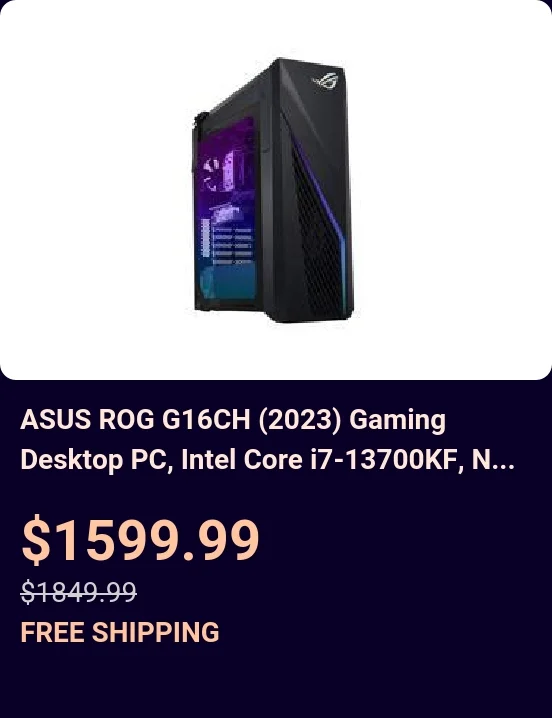Click the crossed-out $1849.99 original price

point(79,591)
